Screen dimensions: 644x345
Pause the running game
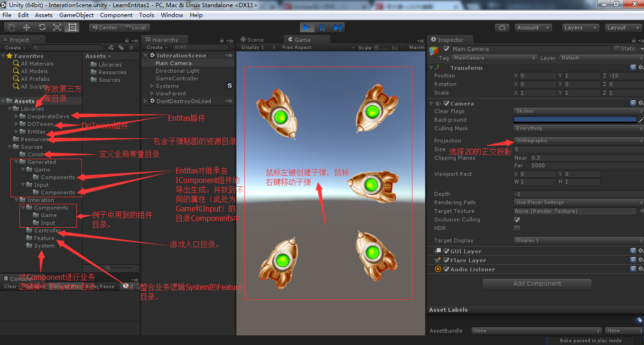pyautogui.click(x=322, y=28)
